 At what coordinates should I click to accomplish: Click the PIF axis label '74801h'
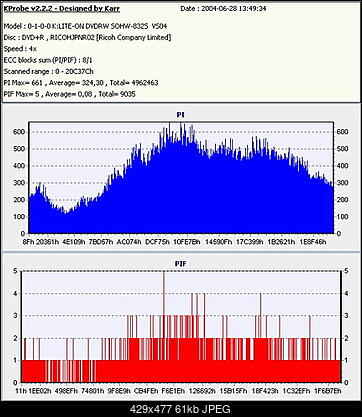coord(93,391)
